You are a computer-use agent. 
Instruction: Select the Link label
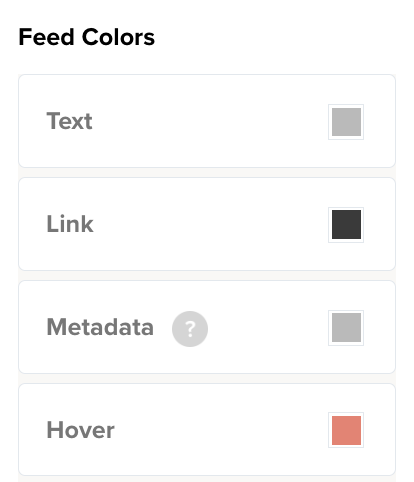tap(70, 224)
